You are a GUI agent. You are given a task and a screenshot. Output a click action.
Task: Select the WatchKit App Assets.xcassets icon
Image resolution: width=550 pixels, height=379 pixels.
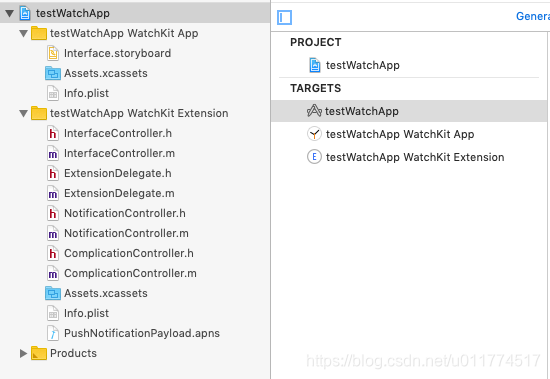[x=53, y=73]
